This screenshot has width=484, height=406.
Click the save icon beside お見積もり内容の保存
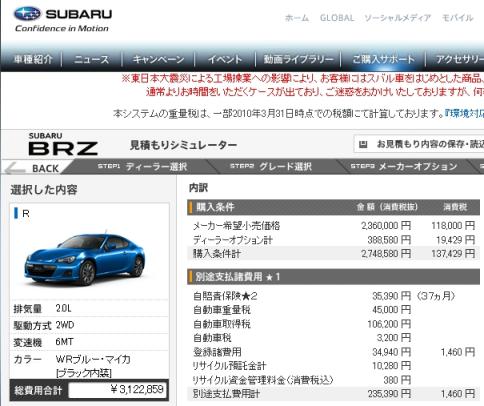click(x=363, y=144)
